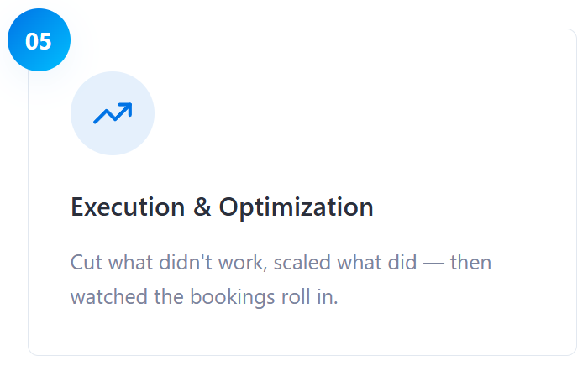This screenshot has height=366, width=588.
Task: Click the word Cut in the description
Action: click(x=84, y=263)
